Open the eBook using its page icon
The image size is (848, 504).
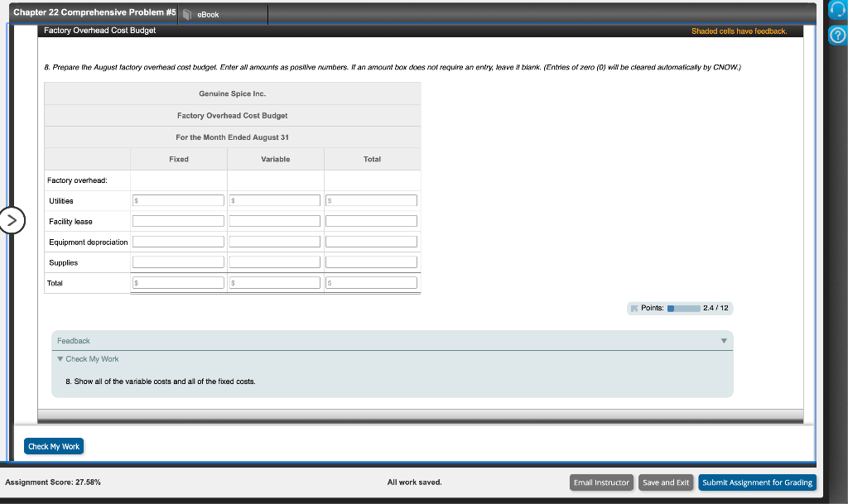[187, 13]
